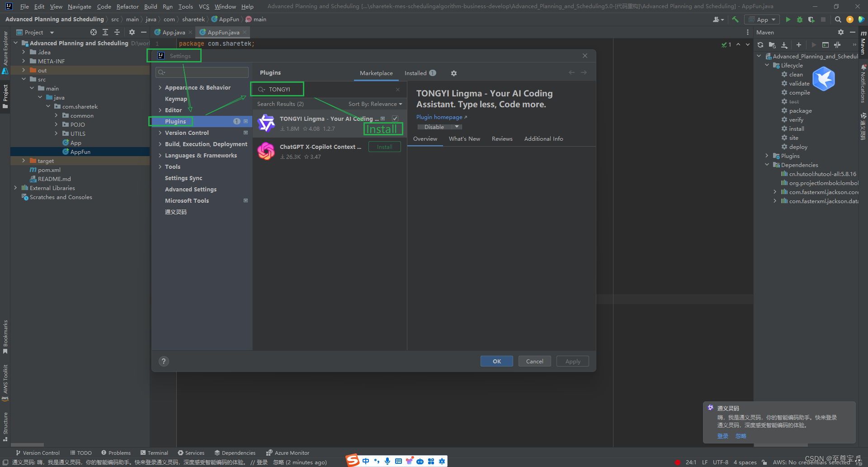Open the Terminal tool window tab
This screenshot has width=868, height=467.
(154, 453)
